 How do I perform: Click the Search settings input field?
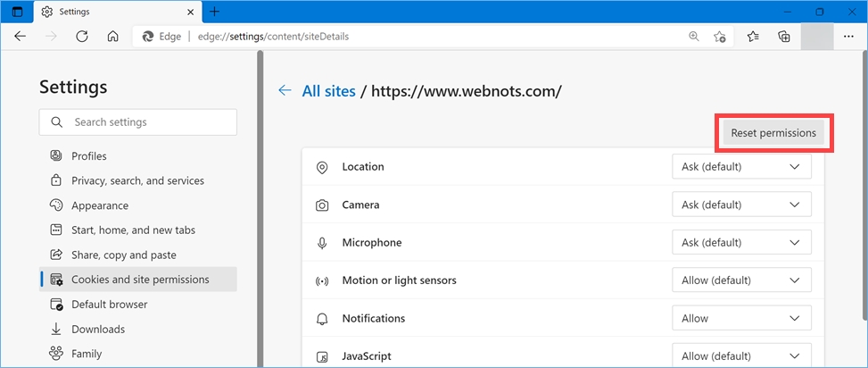(x=138, y=122)
